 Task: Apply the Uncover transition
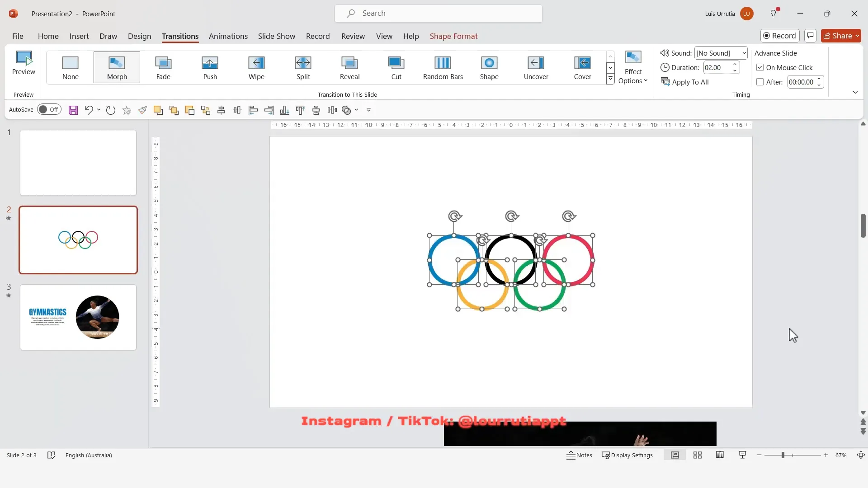pyautogui.click(x=536, y=67)
